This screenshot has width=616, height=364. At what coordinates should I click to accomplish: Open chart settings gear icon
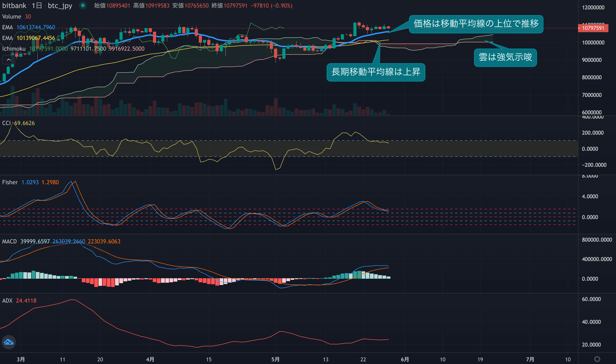pyautogui.click(x=597, y=359)
